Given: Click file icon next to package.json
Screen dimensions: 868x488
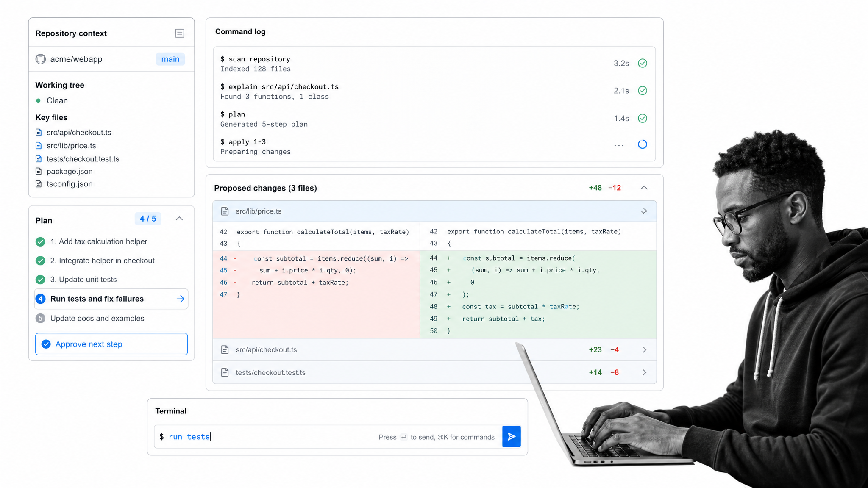Looking at the screenshot, I should pos(39,172).
